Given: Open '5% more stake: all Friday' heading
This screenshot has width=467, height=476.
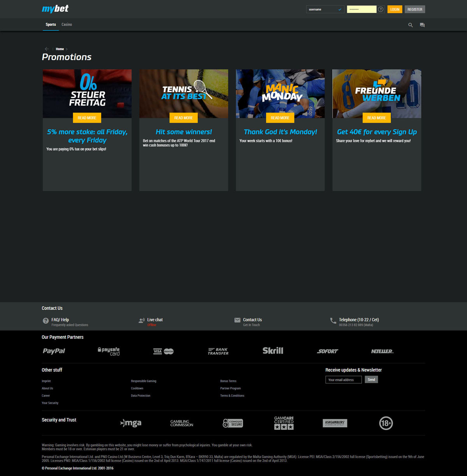Looking at the screenshot, I should point(87,136).
